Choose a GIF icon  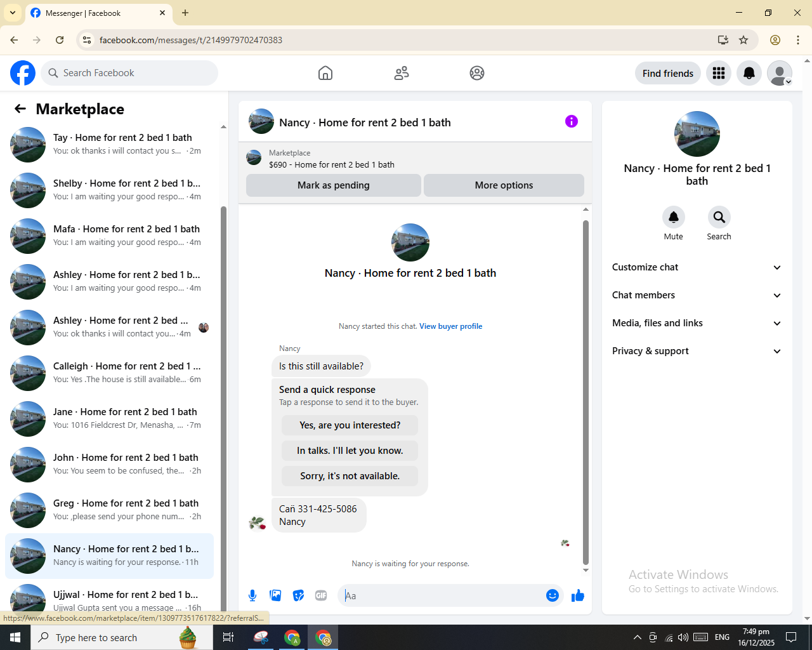(x=321, y=595)
